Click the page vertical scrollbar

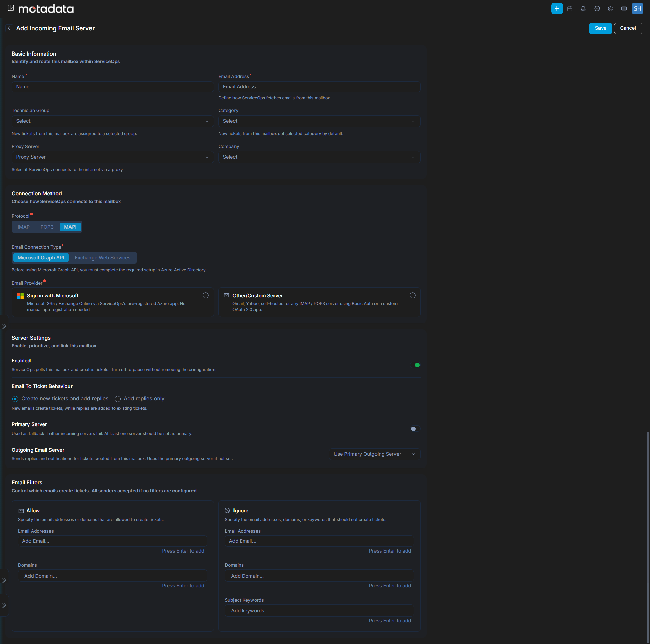point(648,537)
